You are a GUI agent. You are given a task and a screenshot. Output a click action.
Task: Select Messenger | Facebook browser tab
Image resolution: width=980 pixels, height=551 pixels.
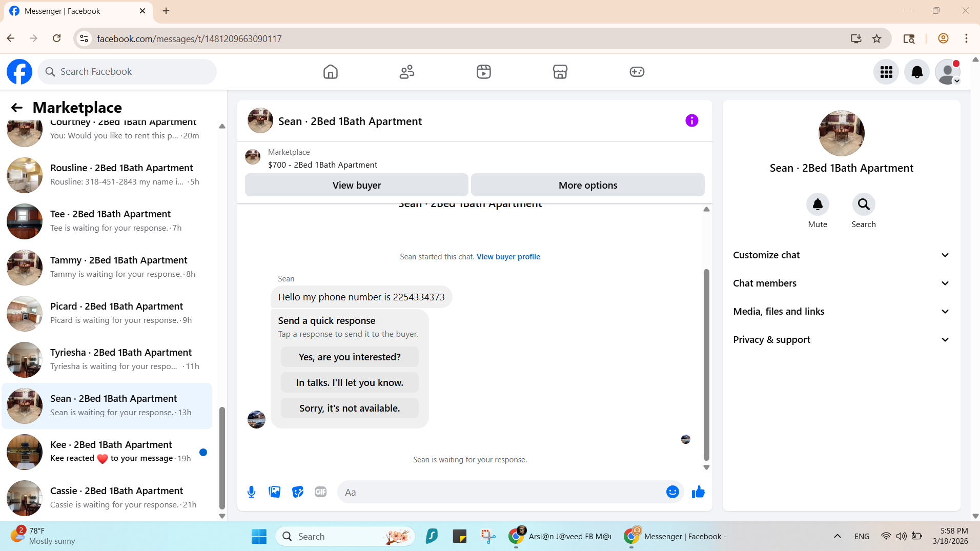pos(78,11)
